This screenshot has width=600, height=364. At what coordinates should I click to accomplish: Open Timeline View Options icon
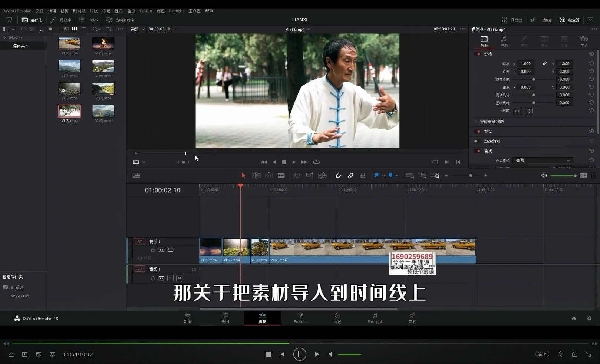coord(136,175)
